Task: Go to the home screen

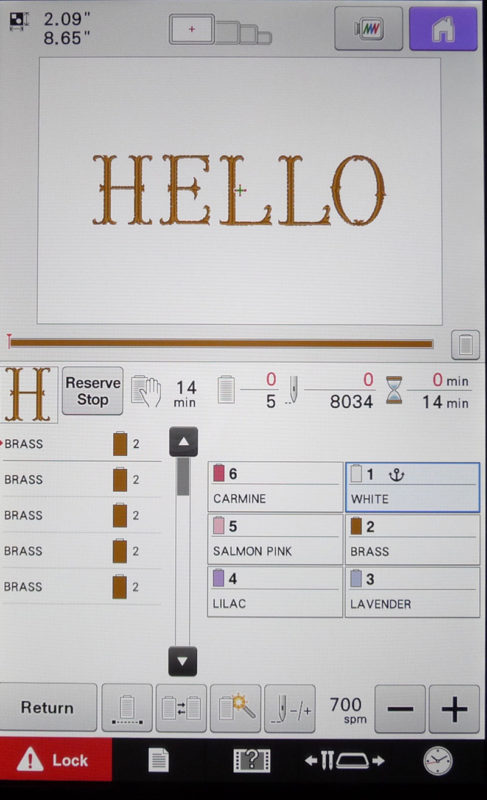Action: pyautogui.click(x=443, y=29)
